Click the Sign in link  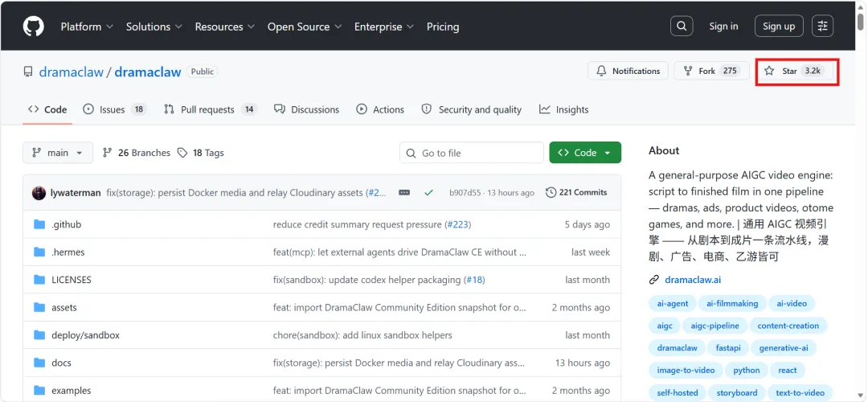point(723,26)
